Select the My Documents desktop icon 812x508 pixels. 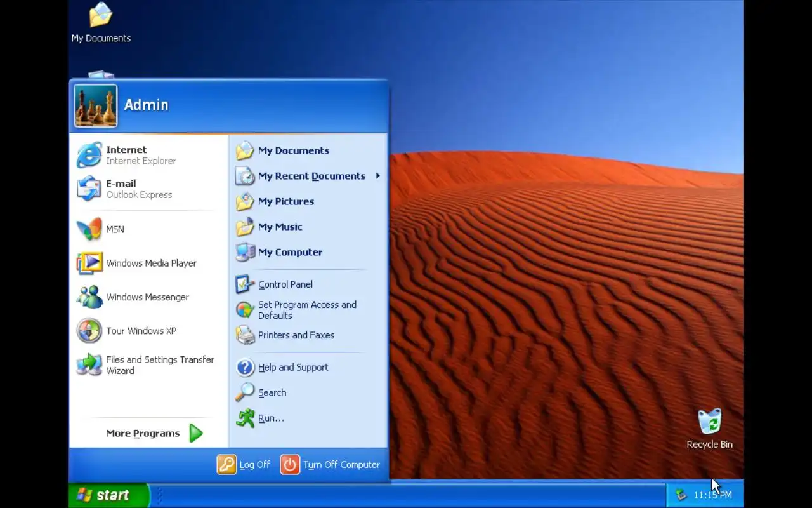tap(100, 15)
